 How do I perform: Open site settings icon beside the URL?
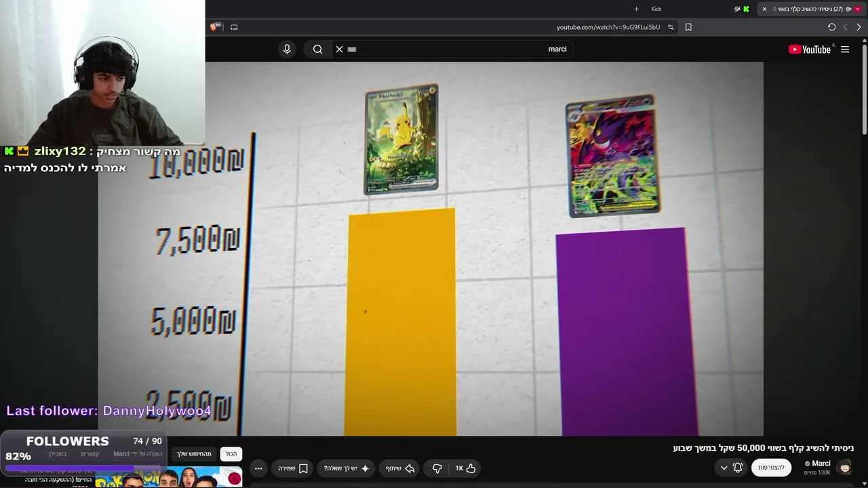[x=671, y=27]
